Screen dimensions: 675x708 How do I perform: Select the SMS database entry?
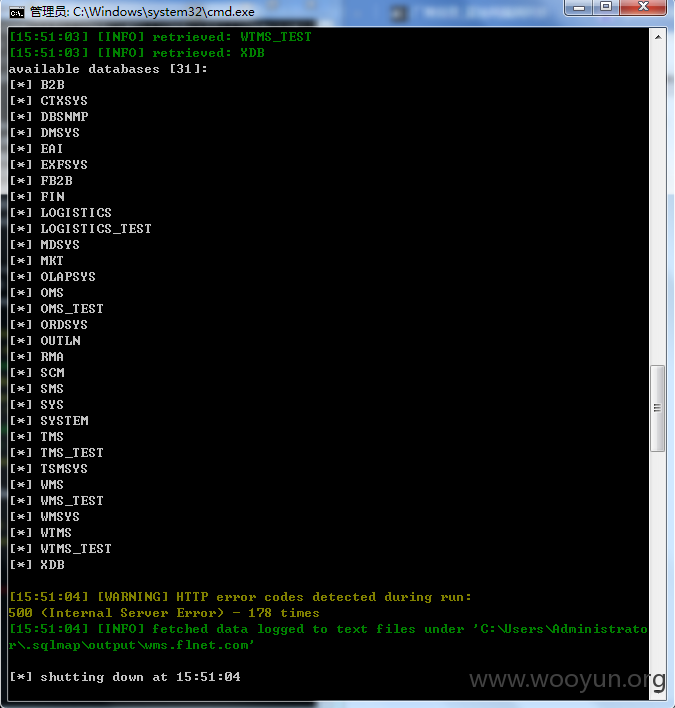point(37,389)
